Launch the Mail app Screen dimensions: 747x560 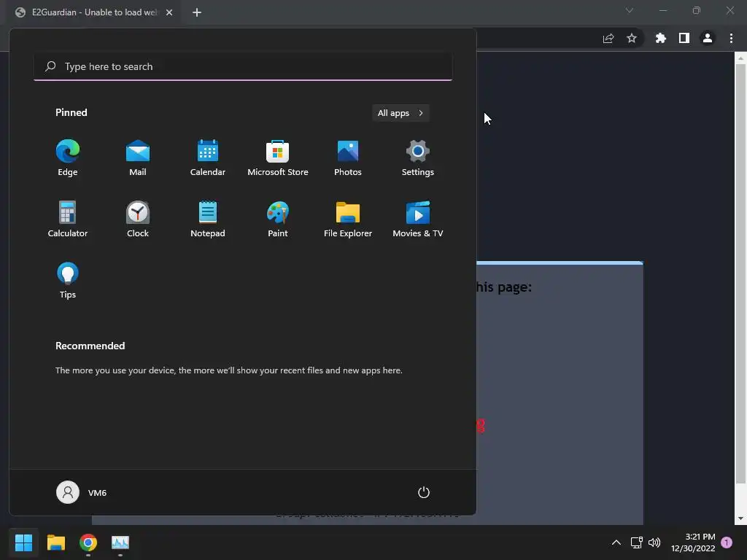(x=138, y=158)
